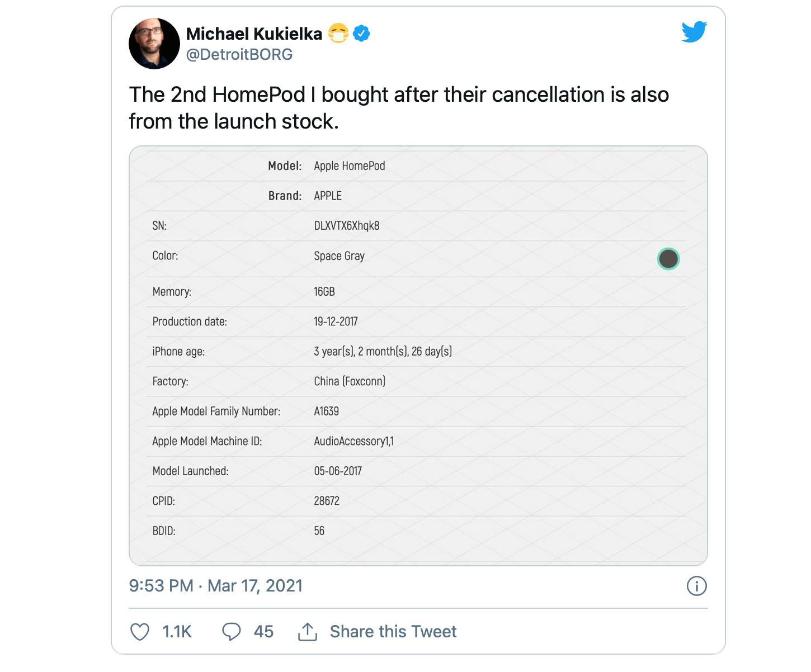Click the 1.1K likes count
Screen dimensions: 811x672
177,632
